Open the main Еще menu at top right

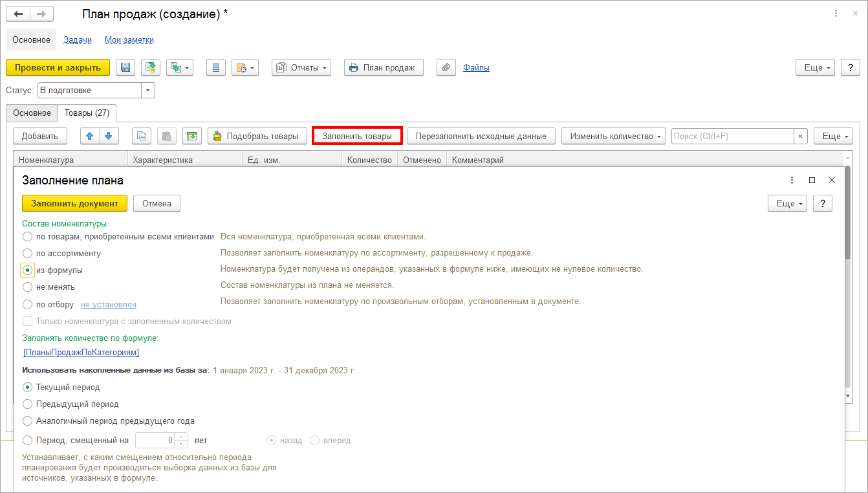tap(816, 67)
